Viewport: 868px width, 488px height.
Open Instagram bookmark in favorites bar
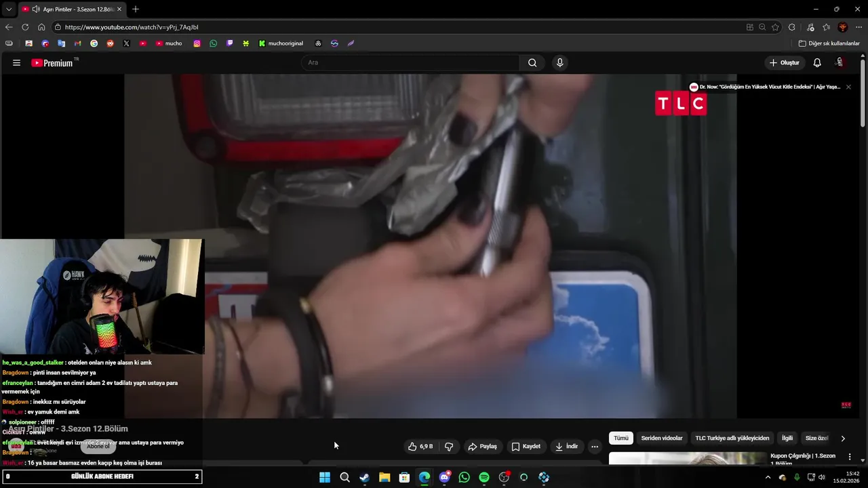tap(197, 43)
